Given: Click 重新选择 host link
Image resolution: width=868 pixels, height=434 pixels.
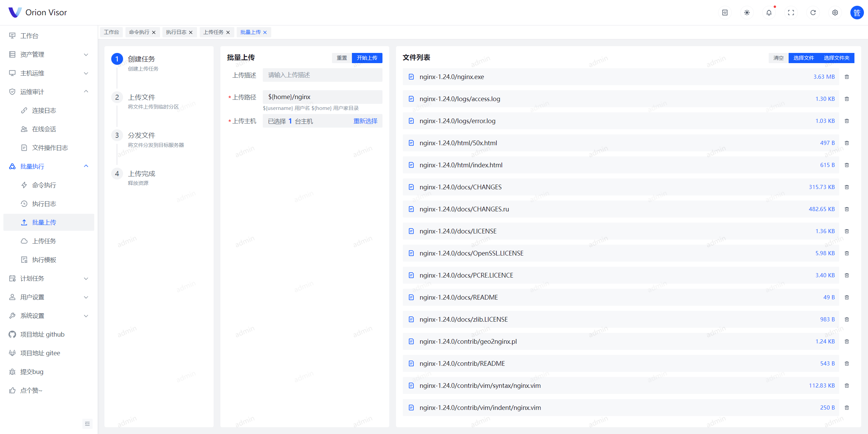Looking at the screenshot, I should [x=365, y=121].
